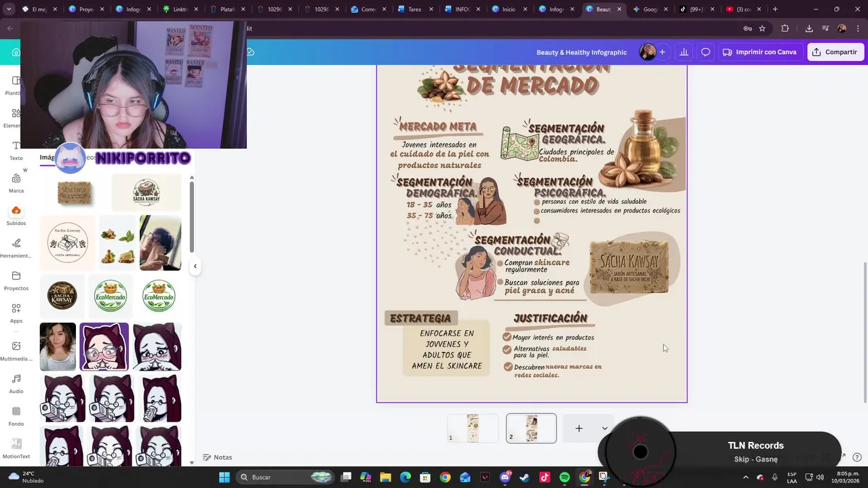Expand add-page options chevron
Viewport: 868px width, 488px height.
(x=605, y=428)
